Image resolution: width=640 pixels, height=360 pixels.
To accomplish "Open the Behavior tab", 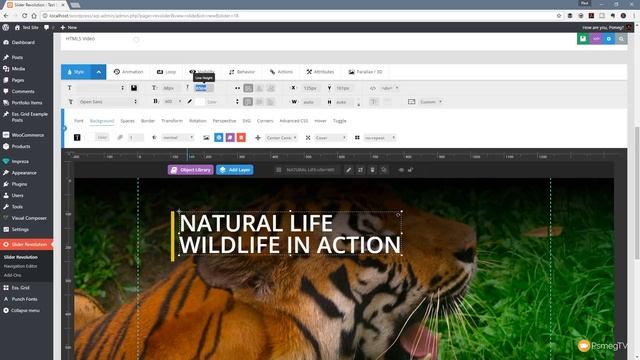I will (x=242, y=72).
